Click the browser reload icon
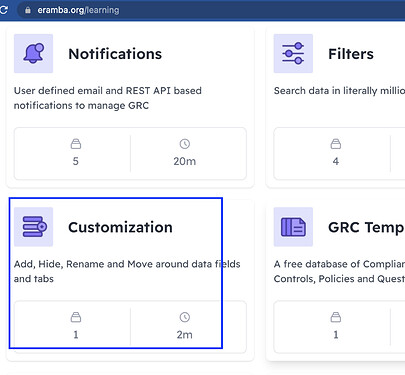This screenshot has height=375, width=405. pyautogui.click(x=3, y=10)
